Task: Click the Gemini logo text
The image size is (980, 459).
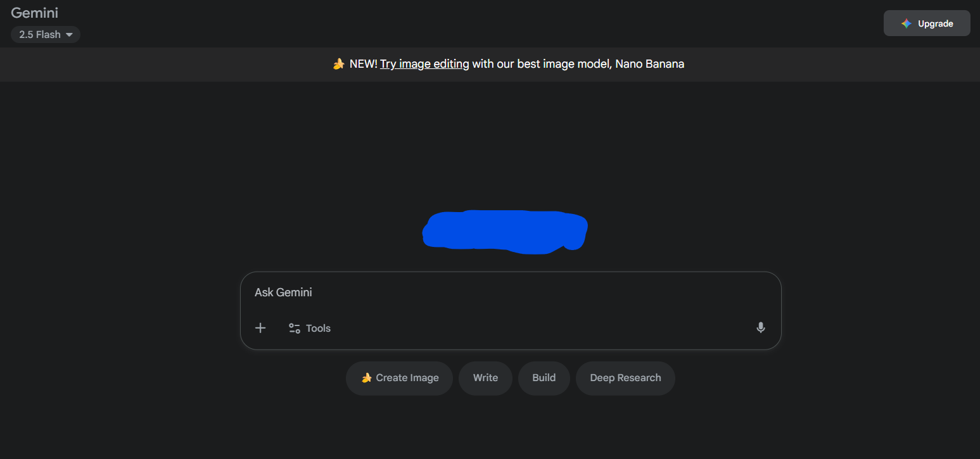Action: (35, 13)
